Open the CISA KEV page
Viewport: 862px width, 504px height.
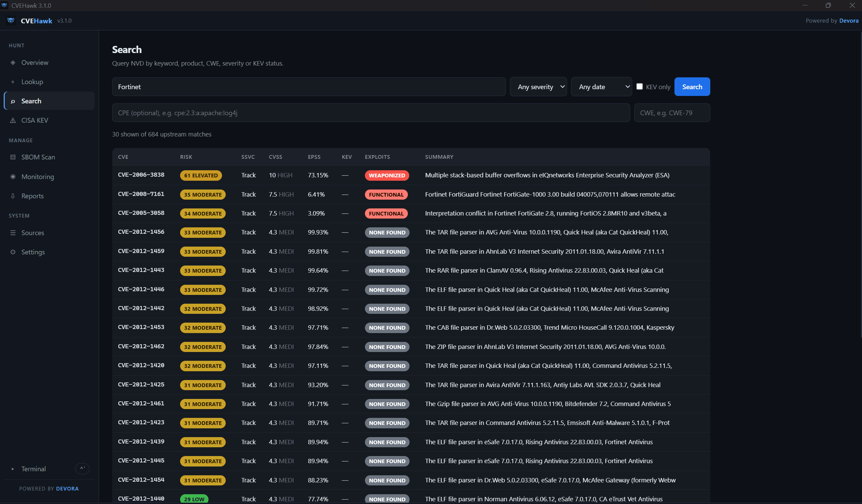click(49, 120)
